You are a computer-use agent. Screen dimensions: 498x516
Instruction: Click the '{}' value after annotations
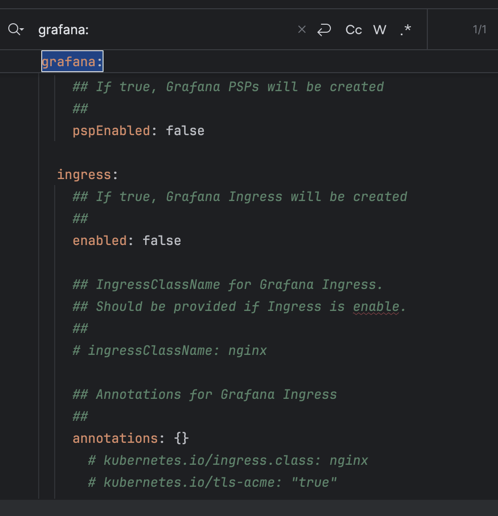(181, 438)
